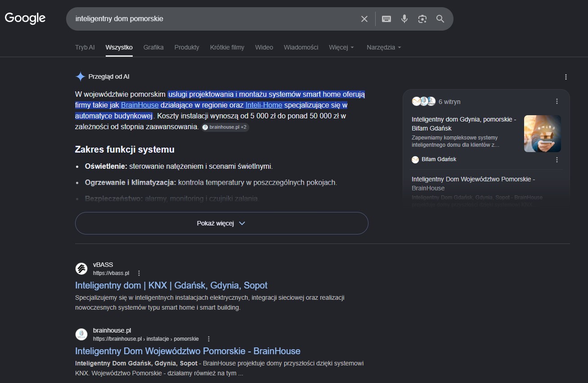Click the Bifam source card thumbnail image
588x383 pixels.
click(543, 134)
